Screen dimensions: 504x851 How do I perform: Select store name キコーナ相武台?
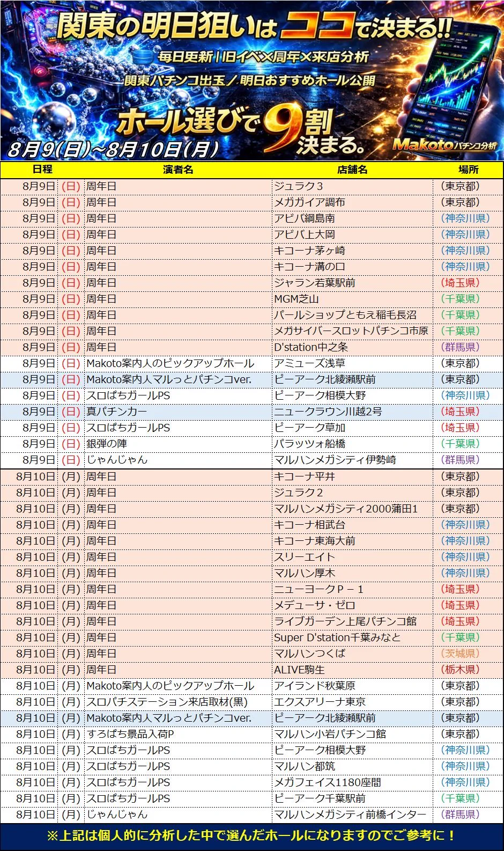pyautogui.click(x=309, y=525)
